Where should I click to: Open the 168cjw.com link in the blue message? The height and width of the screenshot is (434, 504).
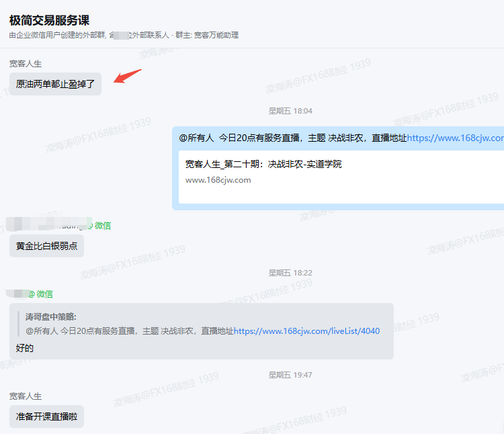[x=455, y=138]
